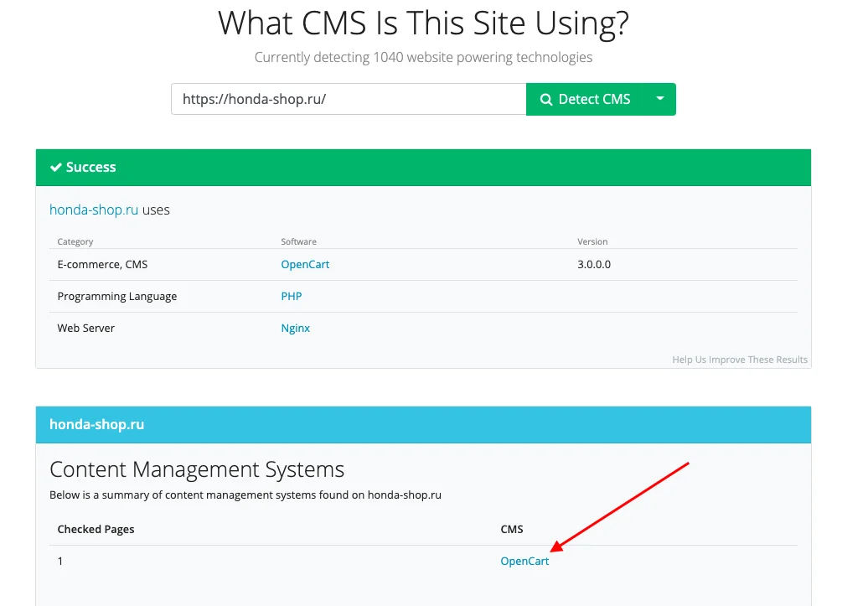Open the OpenCart link in Software column
The width and height of the screenshot is (868, 606).
pos(305,264)
